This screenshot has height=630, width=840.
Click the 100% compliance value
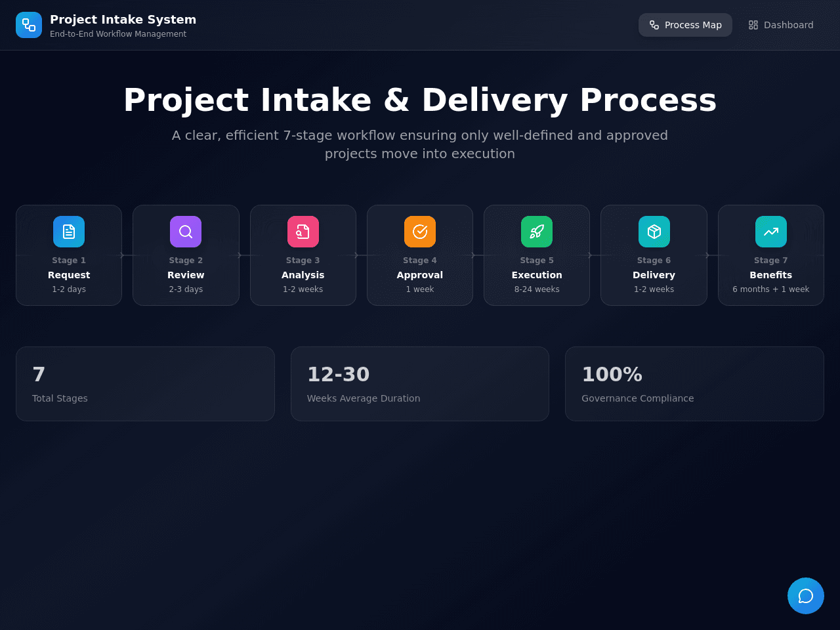[x=612, y=374]
